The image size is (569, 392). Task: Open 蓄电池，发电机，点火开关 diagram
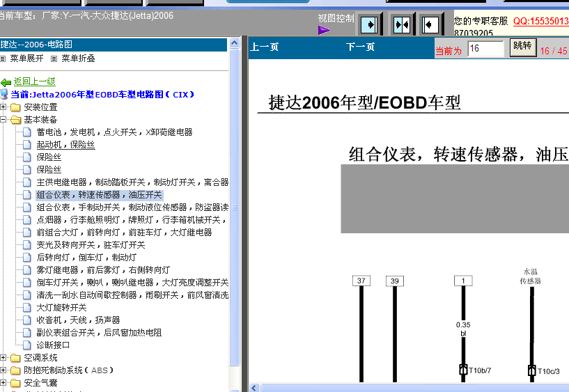(x=114, y=132)
